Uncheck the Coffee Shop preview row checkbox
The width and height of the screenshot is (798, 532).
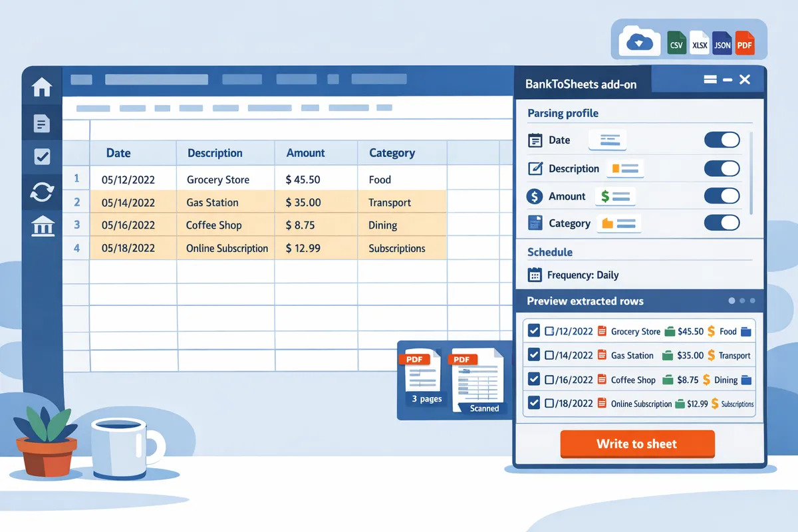click(533, 379)
